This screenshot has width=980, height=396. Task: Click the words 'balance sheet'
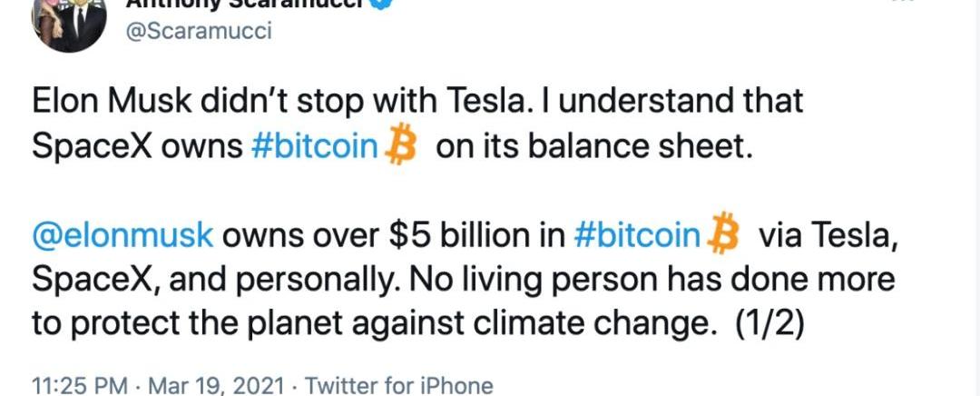[x=658, y=146]
